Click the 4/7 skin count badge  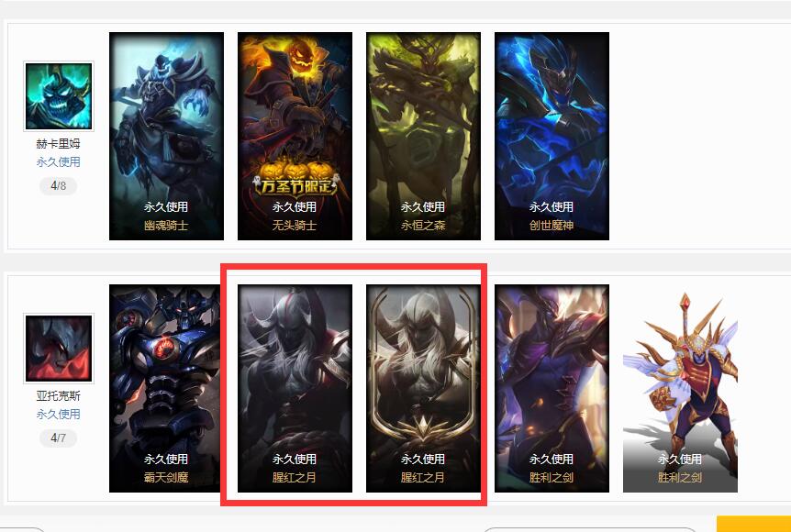click(59, 438)
